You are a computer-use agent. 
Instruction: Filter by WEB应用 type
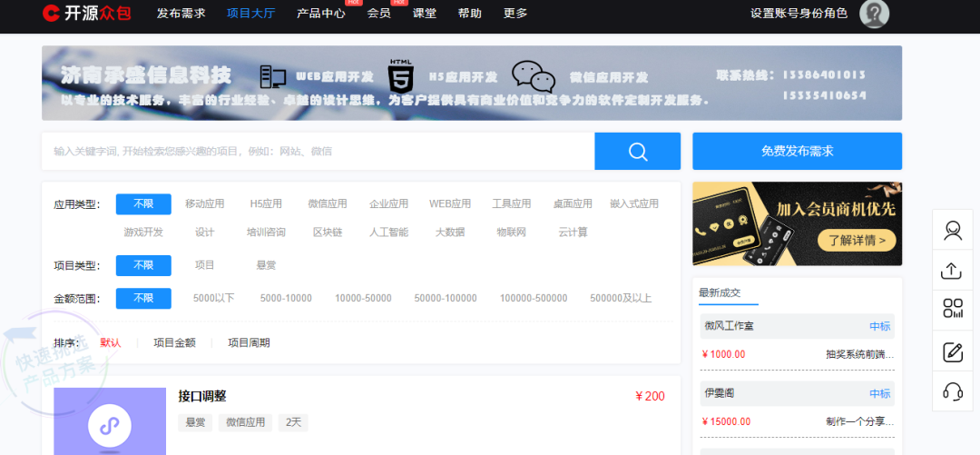tap(450, 204)
